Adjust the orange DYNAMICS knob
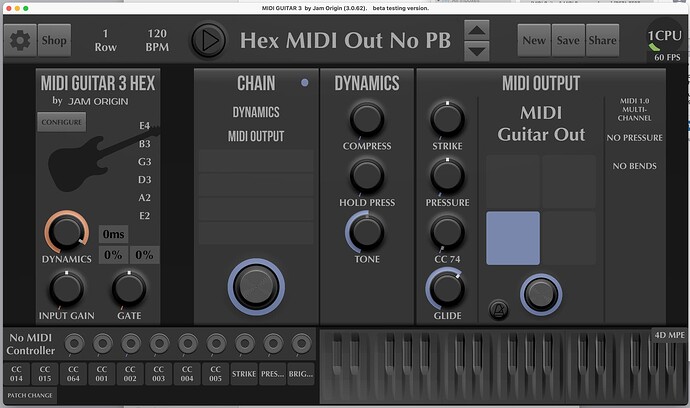This screenshot has width=690, height=408. (x=66, y=232)
